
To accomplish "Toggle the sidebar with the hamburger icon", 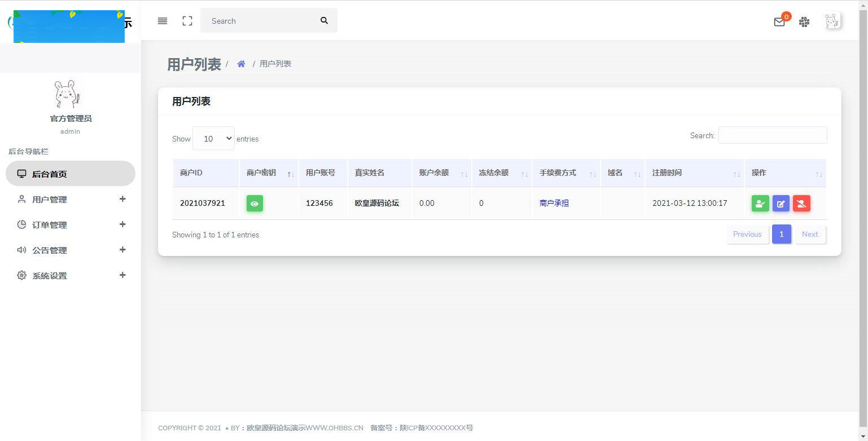I will click(163, 21).
